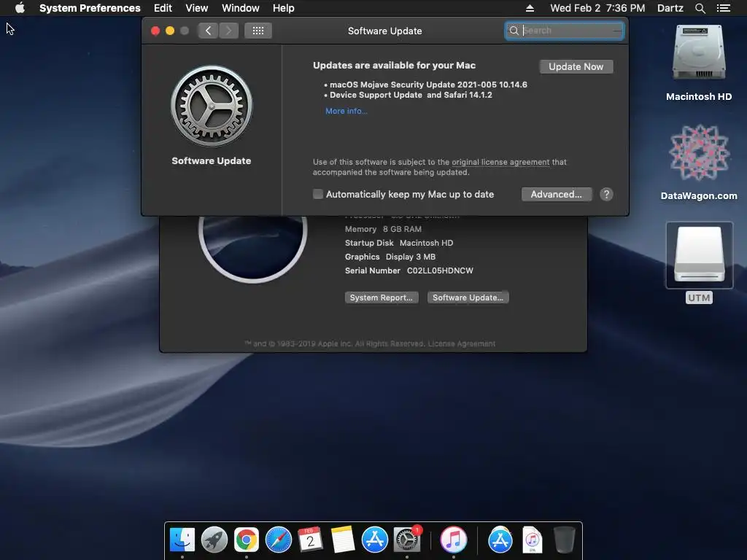
Task: Click the Update Now button
Action: (576, 66)
